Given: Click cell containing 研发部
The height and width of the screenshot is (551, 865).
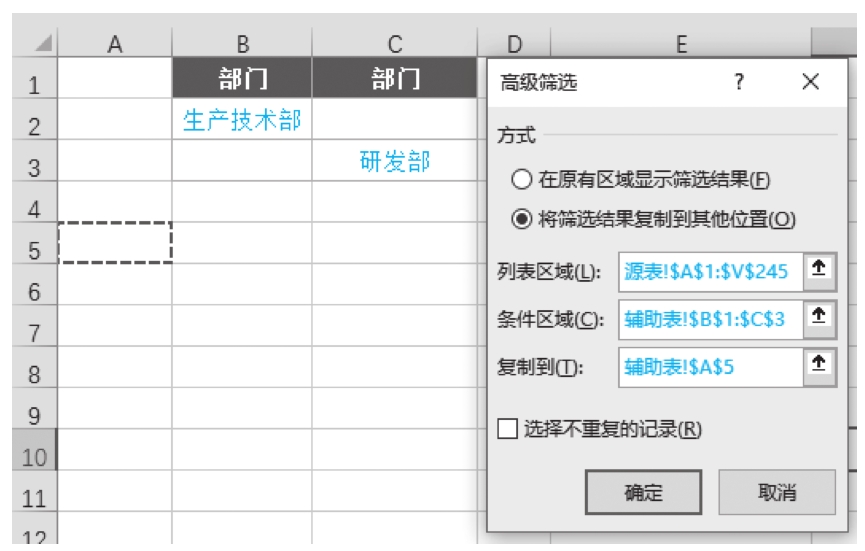Looking at the screenshot, I should (394, 162).
